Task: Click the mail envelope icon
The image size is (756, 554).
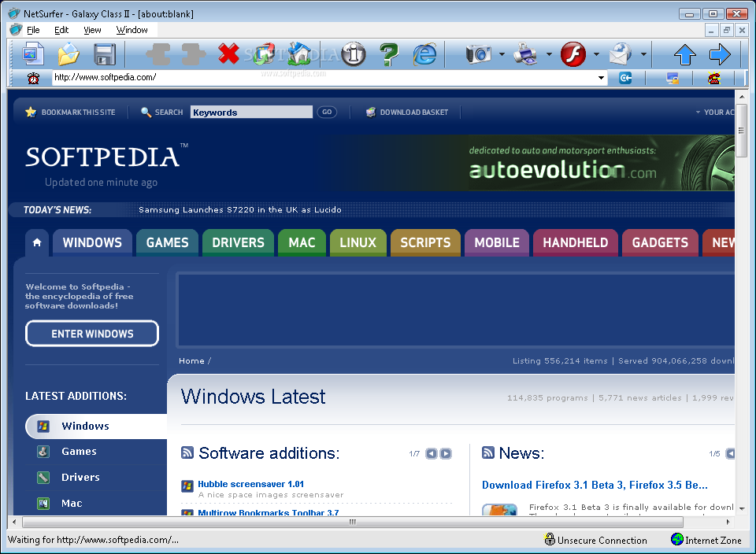Action: pyautogui.click(x=621, y=54)
